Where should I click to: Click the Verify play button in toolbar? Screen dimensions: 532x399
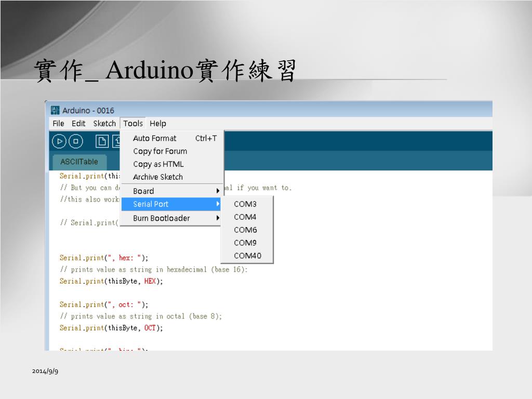coord(59,141)
